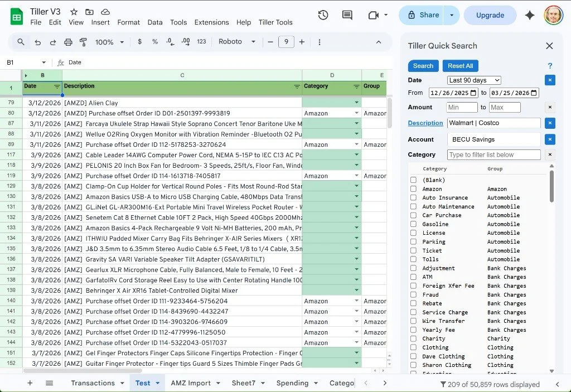The height and width of the screenshot is (392, 571).
Task: Redo the last action
Action: click(x=53, y=42)
